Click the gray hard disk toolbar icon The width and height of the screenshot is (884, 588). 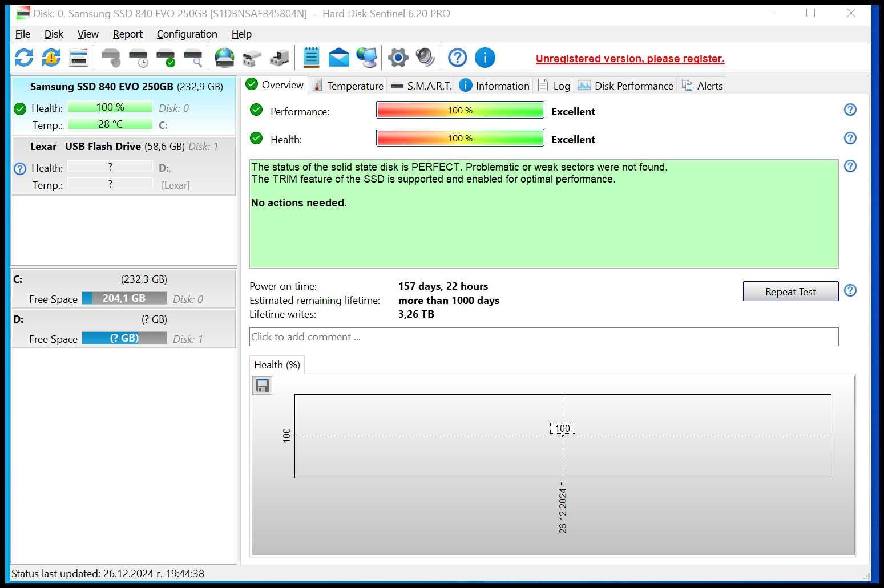point(111,58)
